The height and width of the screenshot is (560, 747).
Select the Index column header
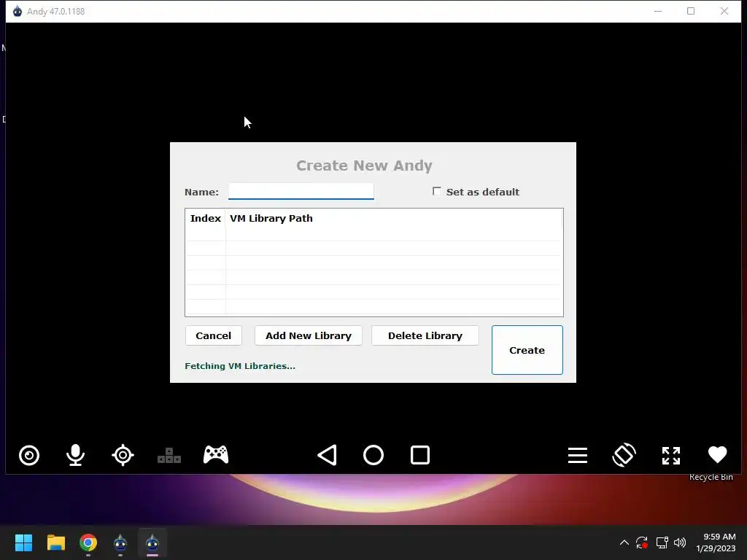click(x=205, y=219)
